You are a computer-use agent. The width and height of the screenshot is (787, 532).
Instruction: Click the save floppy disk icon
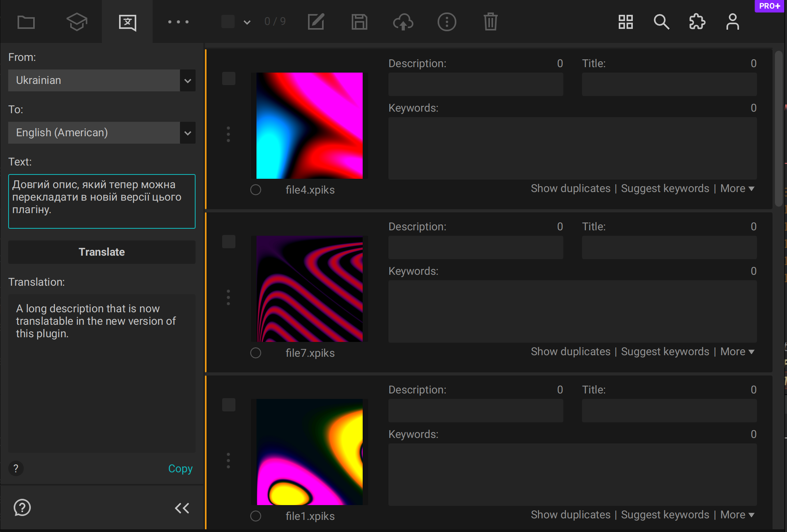pos(359,22)
